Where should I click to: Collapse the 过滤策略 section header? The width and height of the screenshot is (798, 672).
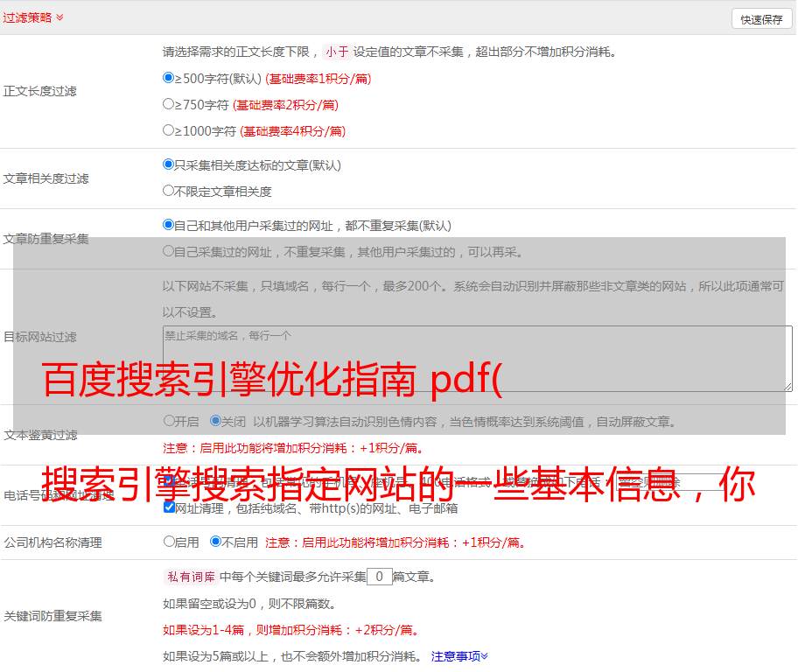coord(33,17)
